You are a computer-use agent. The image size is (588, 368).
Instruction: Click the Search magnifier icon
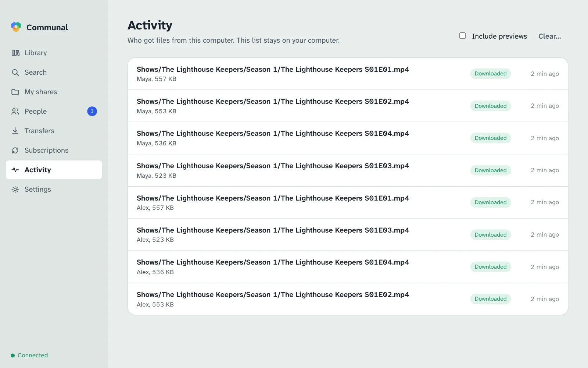coord(15,72)
